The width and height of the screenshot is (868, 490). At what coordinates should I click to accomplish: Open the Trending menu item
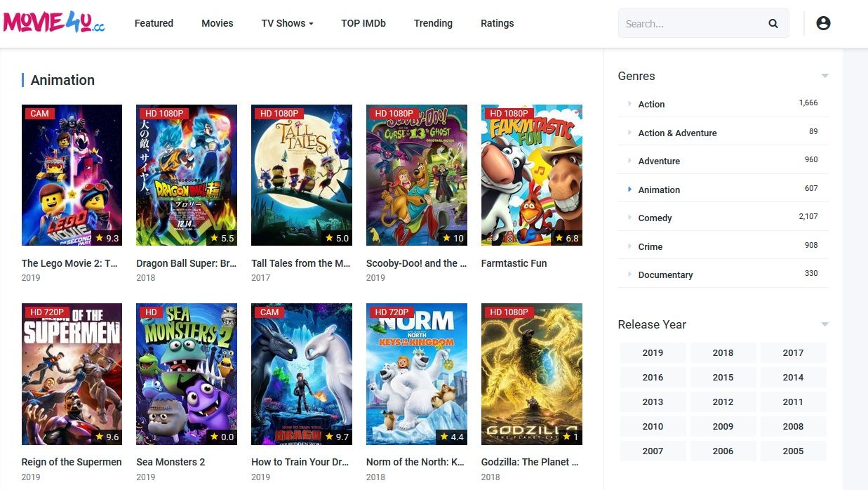pyautogui.click(x=433, y=23)
